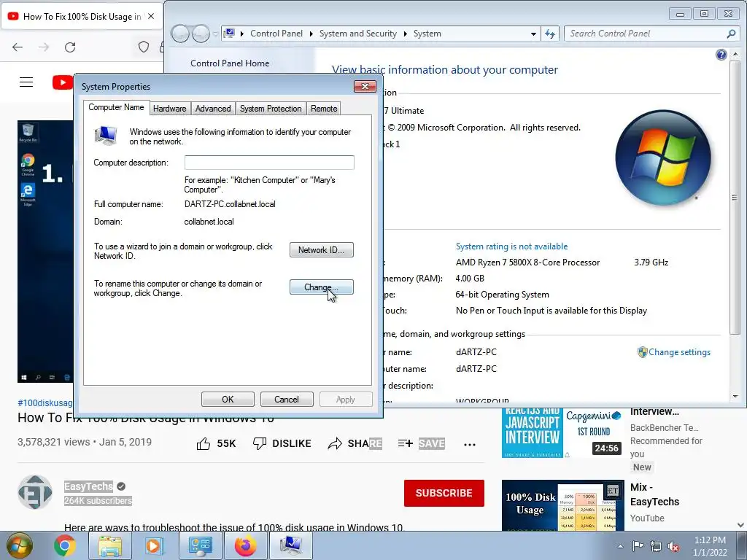Click the #100diskusage hashtag link

click(x=45, y=402)
